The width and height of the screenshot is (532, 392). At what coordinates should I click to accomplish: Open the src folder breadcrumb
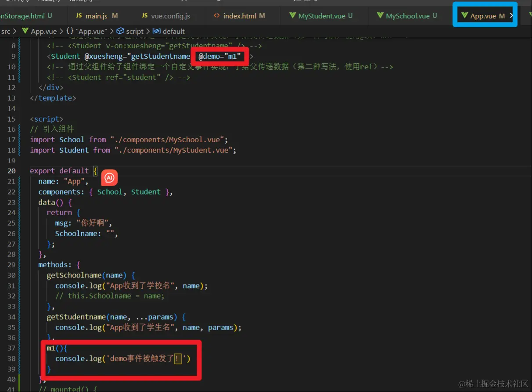click(6, 31)
